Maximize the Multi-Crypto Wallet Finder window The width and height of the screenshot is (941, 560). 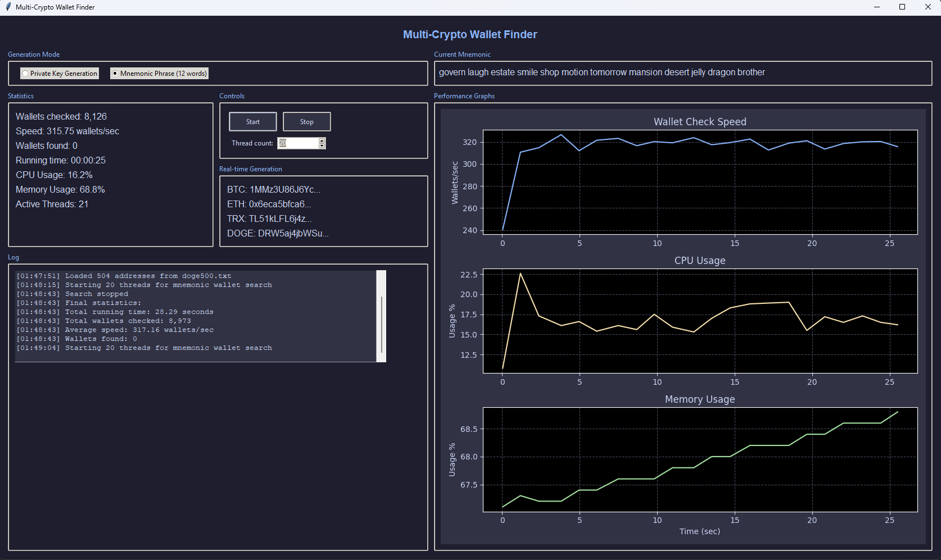[902, 7]
